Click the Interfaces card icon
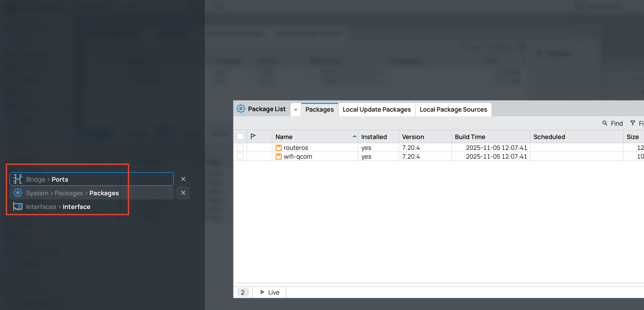644x310 pixels. 18,207
